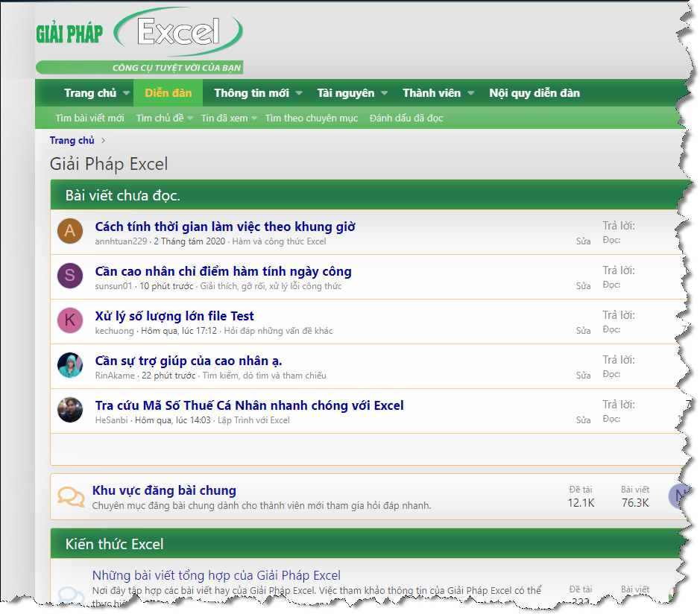
Task: Expand the Trang chủ menu arrow
Action: point(124,93)
